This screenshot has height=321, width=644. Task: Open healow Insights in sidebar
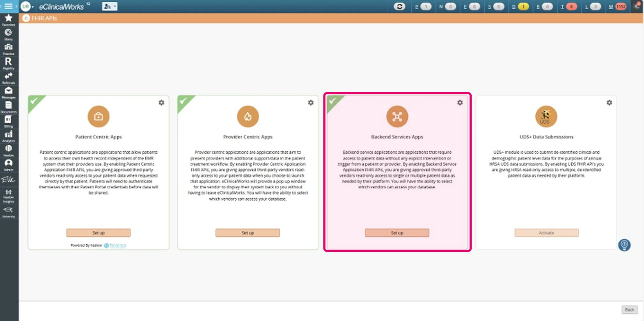point(9,196)
